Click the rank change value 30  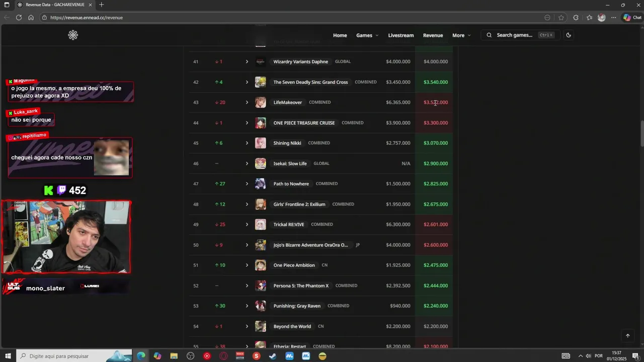click(x=222, y=306)
